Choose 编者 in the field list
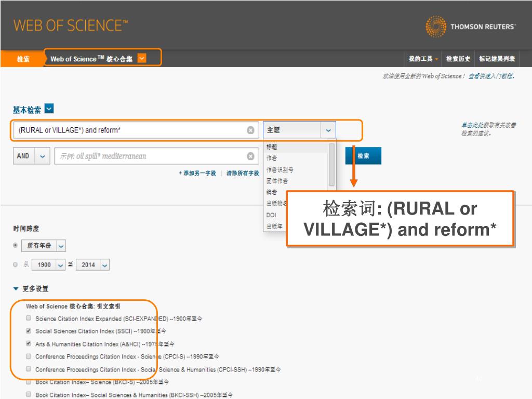The width and height of the screenshot is (532, 399). pyautogui.click(x=271, y=192)
